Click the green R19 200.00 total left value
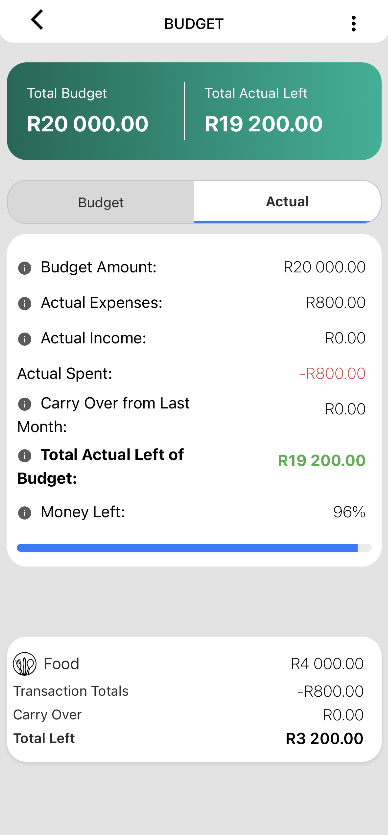 (322, 461)
